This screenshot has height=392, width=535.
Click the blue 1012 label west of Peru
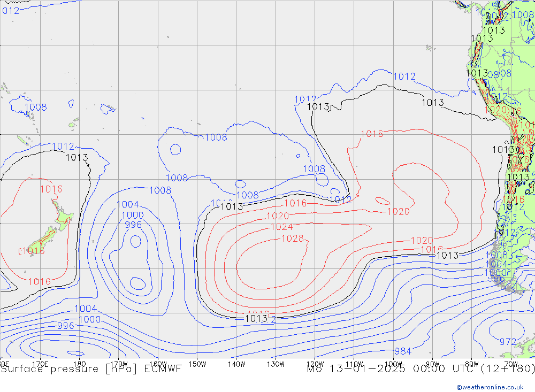404,76
